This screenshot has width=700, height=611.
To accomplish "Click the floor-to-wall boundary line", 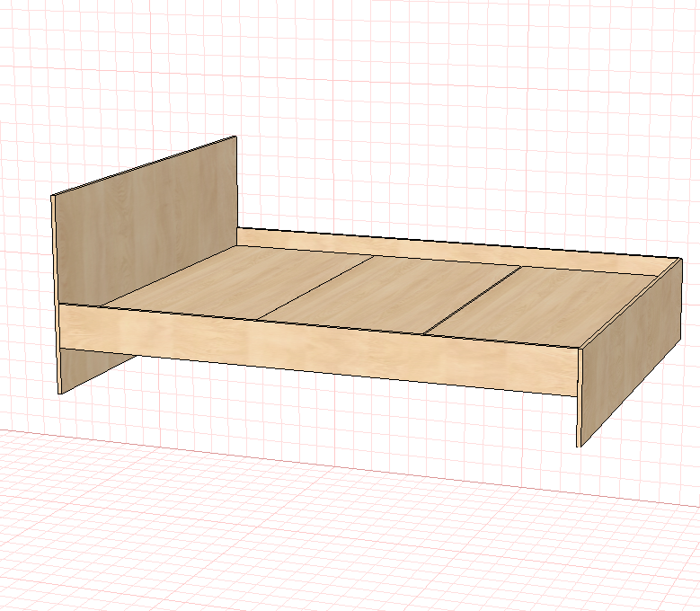I will click(350, 468).
